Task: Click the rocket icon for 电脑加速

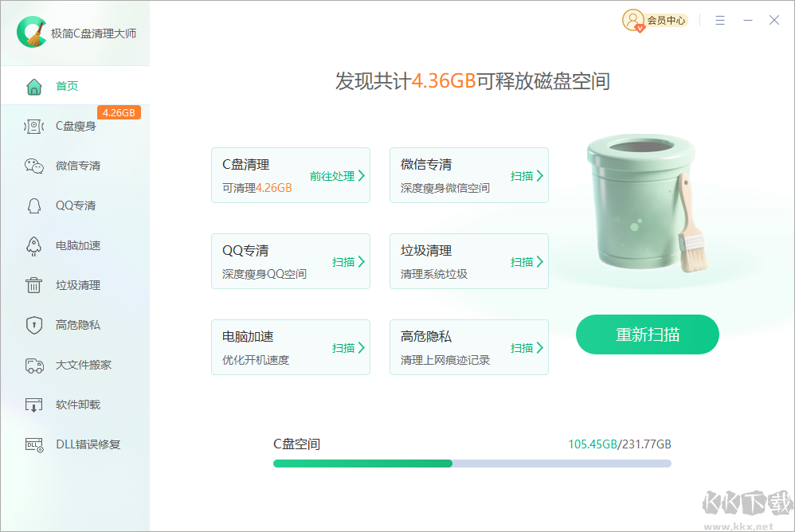Action: point(34,246)
